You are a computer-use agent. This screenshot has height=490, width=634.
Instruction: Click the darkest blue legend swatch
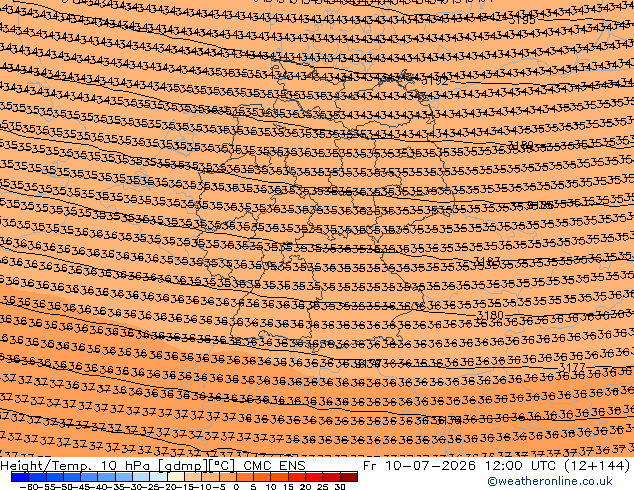click(20, 477)
